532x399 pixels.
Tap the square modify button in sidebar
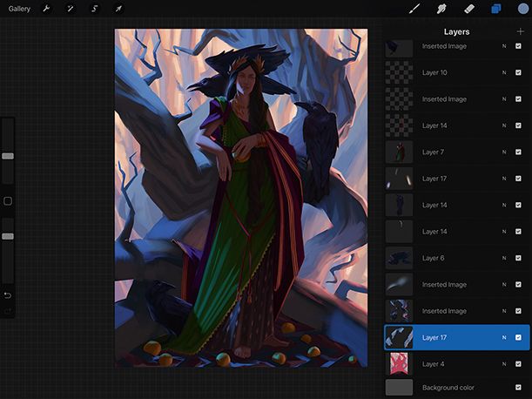click(x=8, y=200)
